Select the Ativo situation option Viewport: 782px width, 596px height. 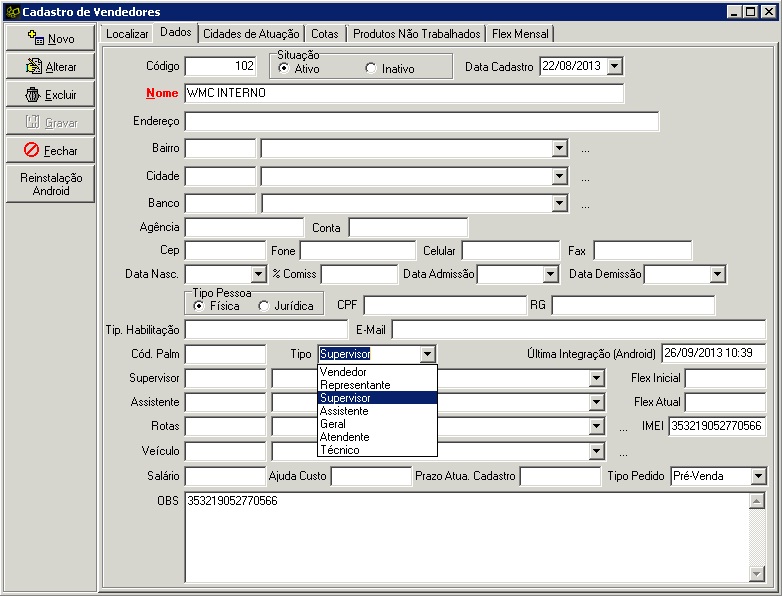pos(284,69)
